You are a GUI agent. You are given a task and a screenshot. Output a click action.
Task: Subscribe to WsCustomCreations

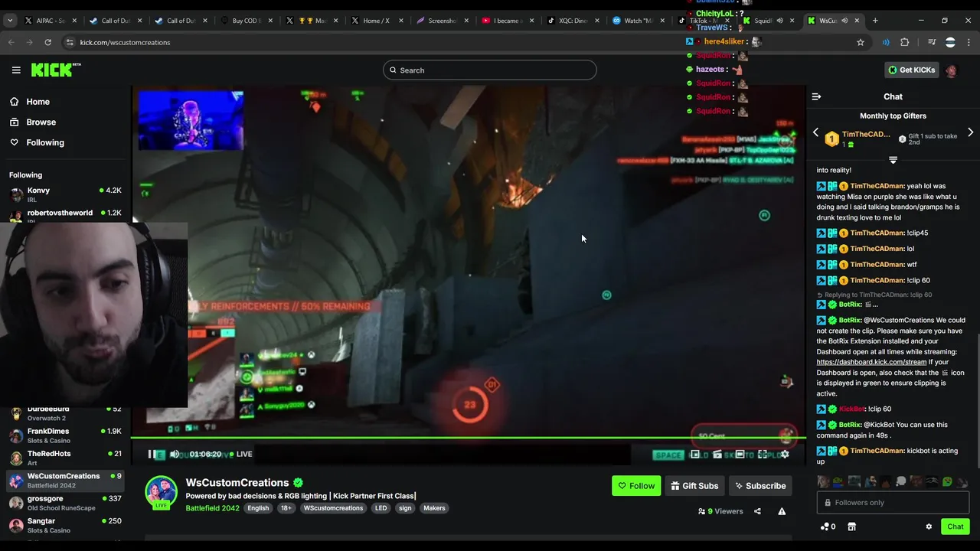point(760,486)
